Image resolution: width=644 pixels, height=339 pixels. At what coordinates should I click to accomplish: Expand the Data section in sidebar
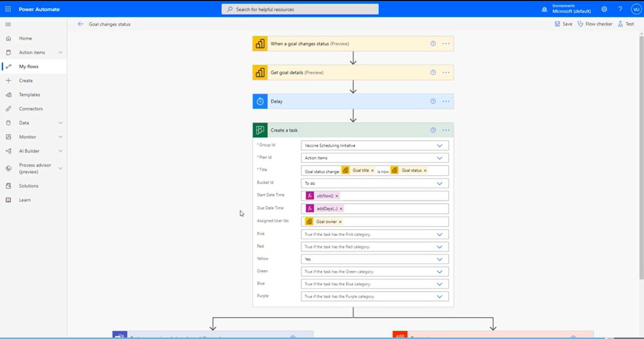(x=60, y=123)
